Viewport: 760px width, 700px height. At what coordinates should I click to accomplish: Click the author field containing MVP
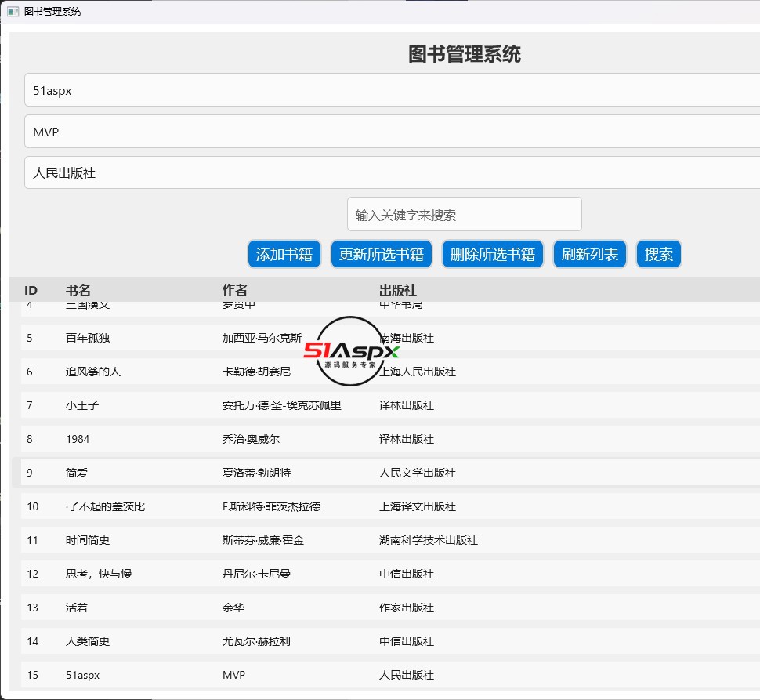392,132
